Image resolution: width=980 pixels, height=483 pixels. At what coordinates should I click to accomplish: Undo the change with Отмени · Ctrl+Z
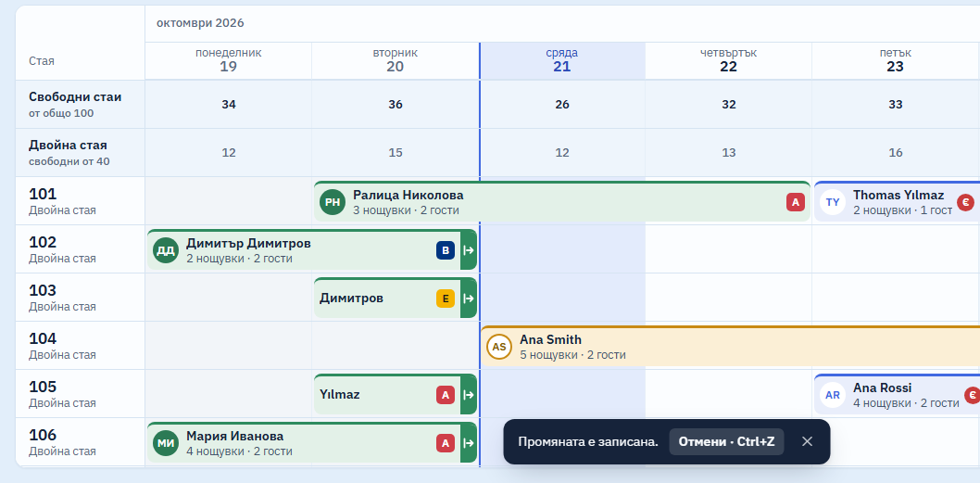(x=726, y=441)
